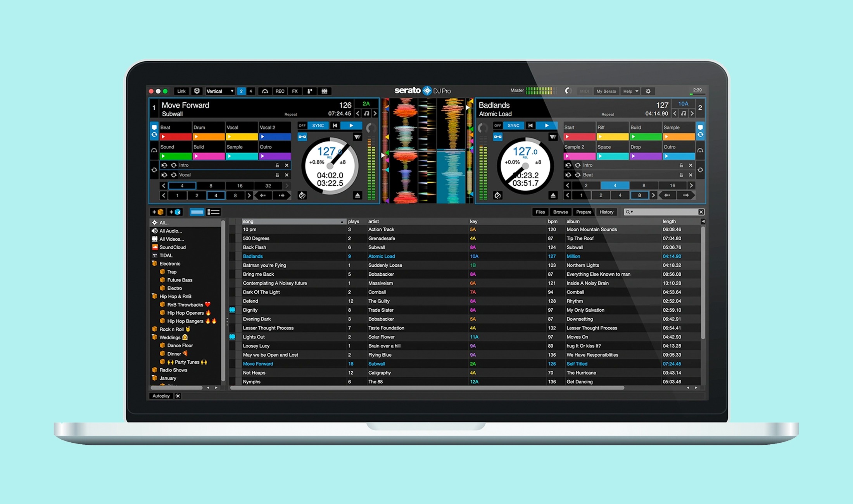The image size is (853, 504).
Task: Switch library to two-deck vertical list view icon
Action: coord(198,212)
